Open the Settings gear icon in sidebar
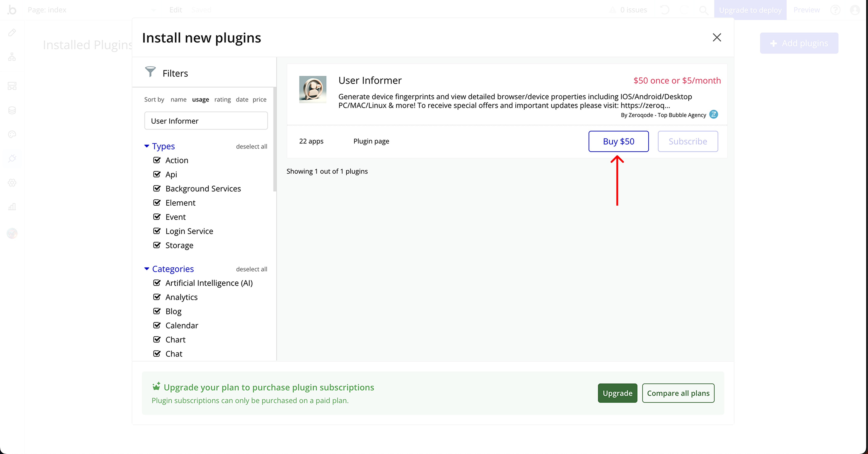868x454 pixels. pos(12,183)
